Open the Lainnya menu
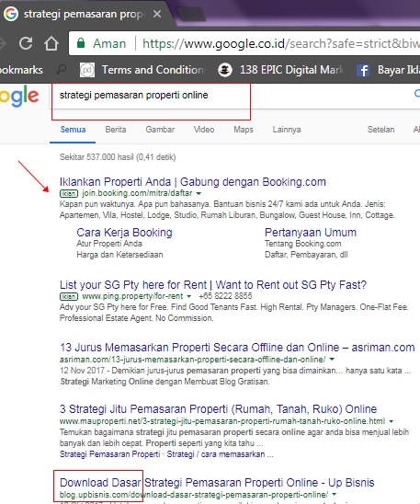 tap(287, 130)
